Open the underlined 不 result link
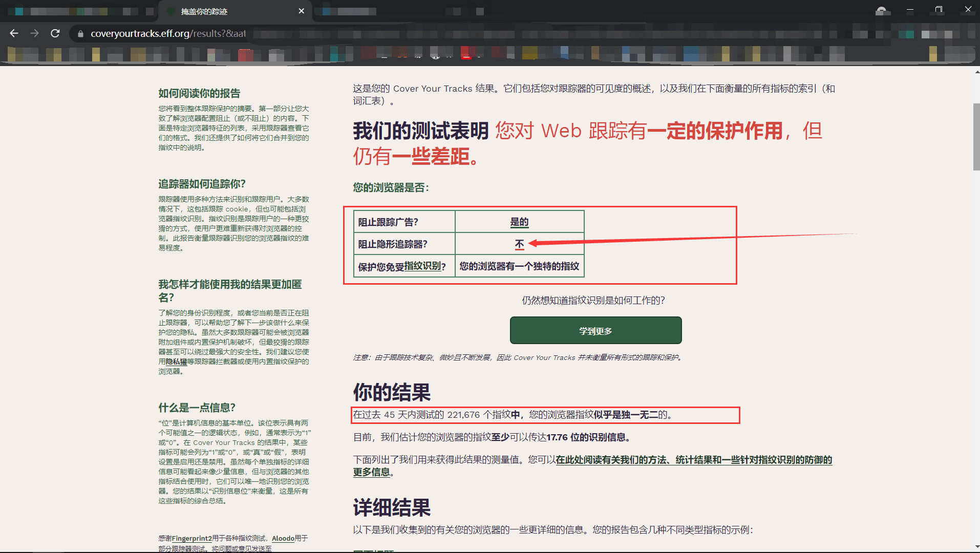The height and width of the screenshot is (553, 980). click(519, 244)
